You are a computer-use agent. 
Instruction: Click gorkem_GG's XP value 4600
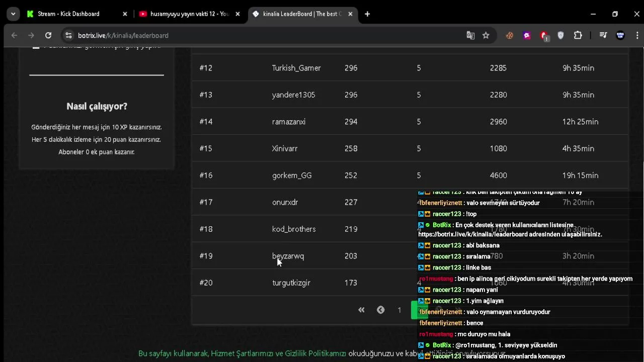(x=498, y=175)
